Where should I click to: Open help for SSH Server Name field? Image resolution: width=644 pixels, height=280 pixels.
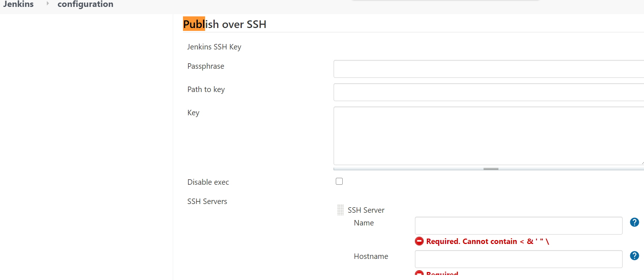(634, 222)
